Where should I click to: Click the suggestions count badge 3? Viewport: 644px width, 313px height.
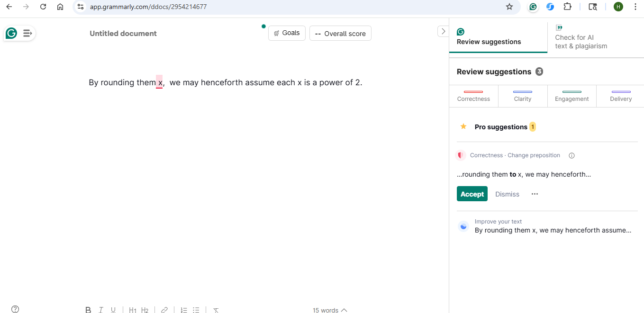click(539, 72)
